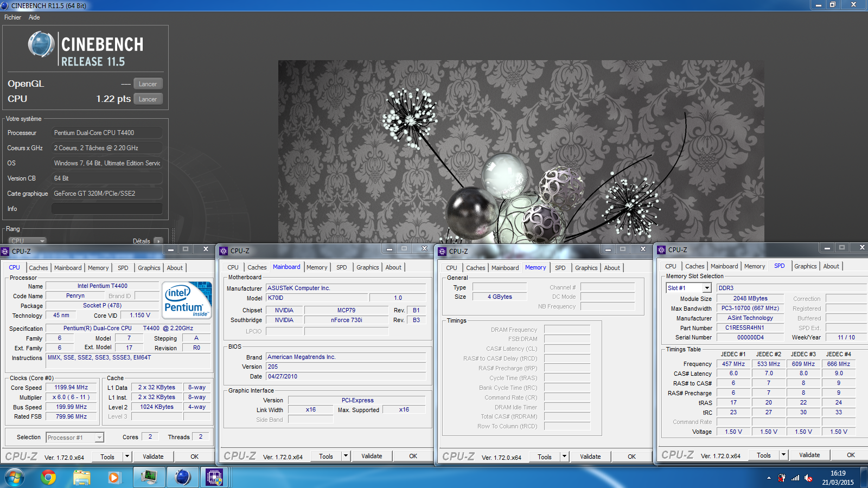Click Tools button in CPU-Z CPU window

coord(107,457)
